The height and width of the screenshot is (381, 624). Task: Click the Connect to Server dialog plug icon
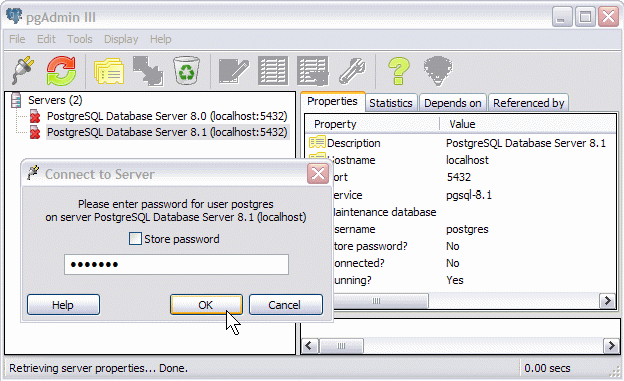click(33, 173)
